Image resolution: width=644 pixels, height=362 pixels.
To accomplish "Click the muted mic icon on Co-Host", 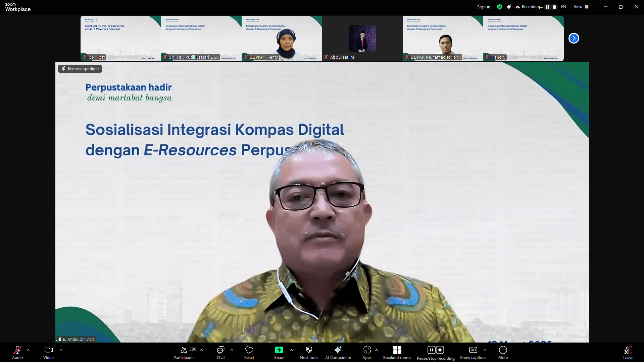I will (84, 57).
